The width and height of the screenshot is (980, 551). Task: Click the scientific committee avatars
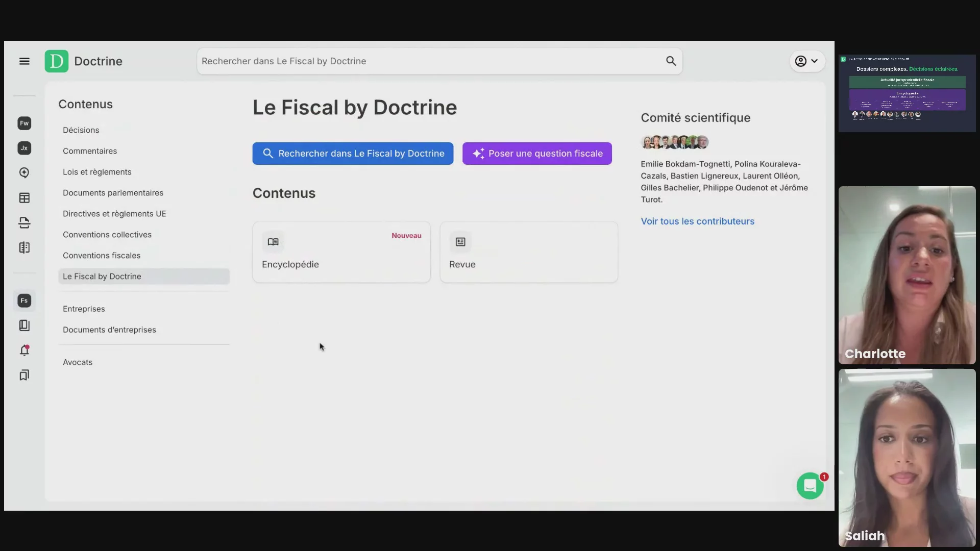click(x=675, y=142)
